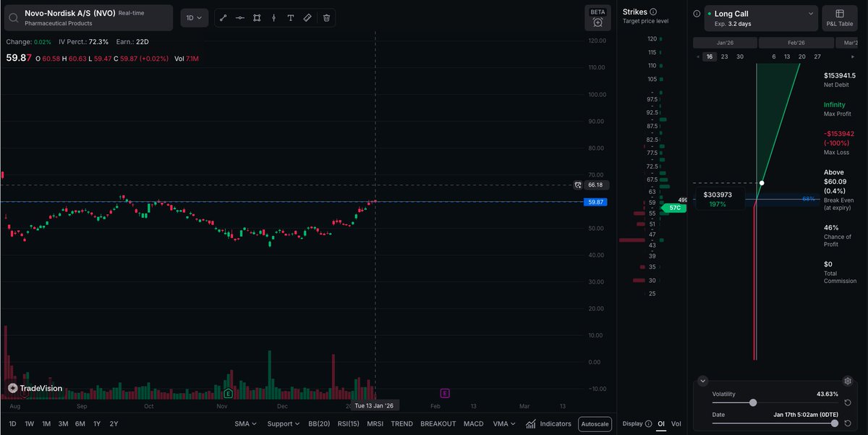Adjust the Volatility slider handle
The image size is (868, 435).
[753, 402]
